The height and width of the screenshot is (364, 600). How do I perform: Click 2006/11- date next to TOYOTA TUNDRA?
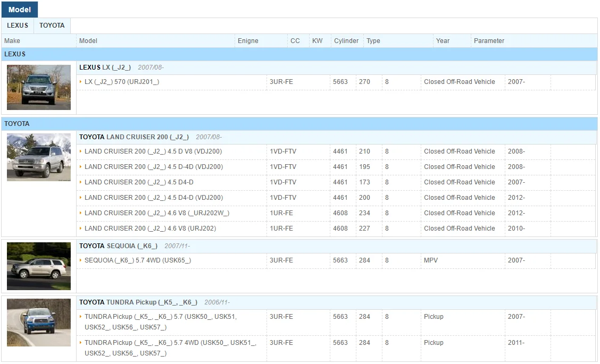(217, 302)
